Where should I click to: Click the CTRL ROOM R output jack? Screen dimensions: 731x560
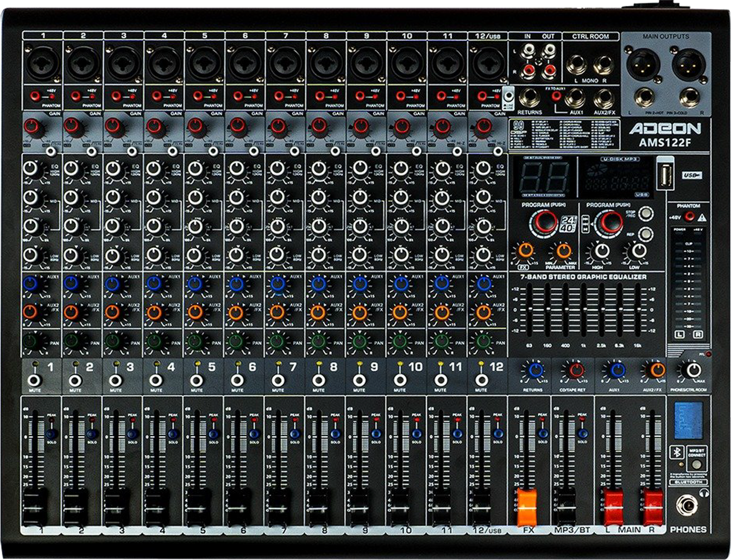click(604, 65)
